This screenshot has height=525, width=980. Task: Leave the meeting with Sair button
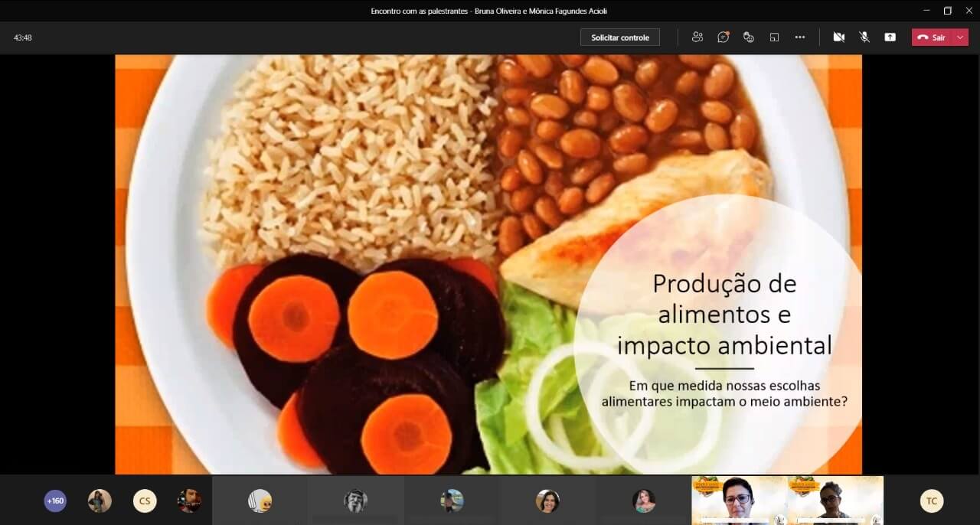[932, 37]
